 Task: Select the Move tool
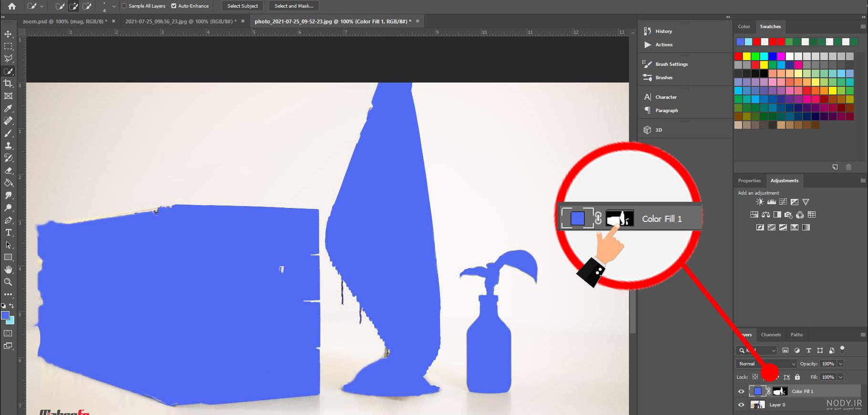[8, 34]
